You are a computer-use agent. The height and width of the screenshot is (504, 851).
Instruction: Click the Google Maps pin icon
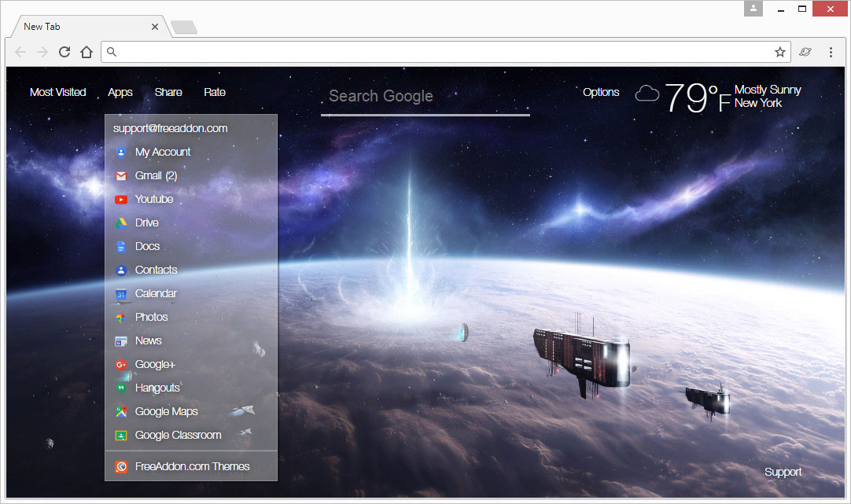coord(121,412)
